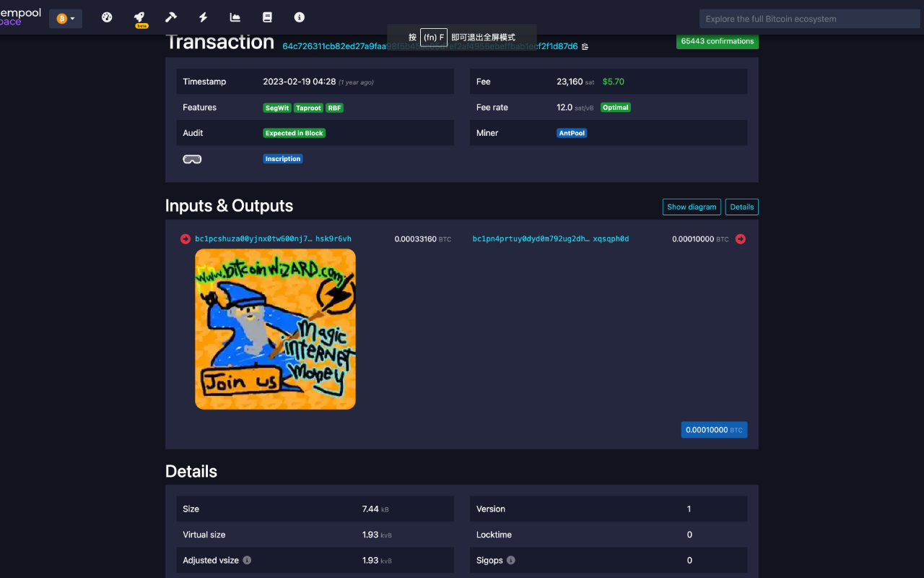Open the Accelerator rocket icon with beta badge
Screen dimensions: 924x578
click(x=140, y=19)
